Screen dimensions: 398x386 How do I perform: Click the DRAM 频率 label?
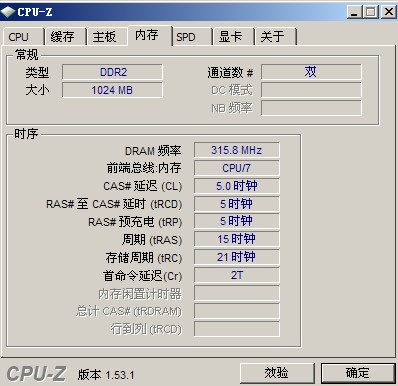coord(153,151)
